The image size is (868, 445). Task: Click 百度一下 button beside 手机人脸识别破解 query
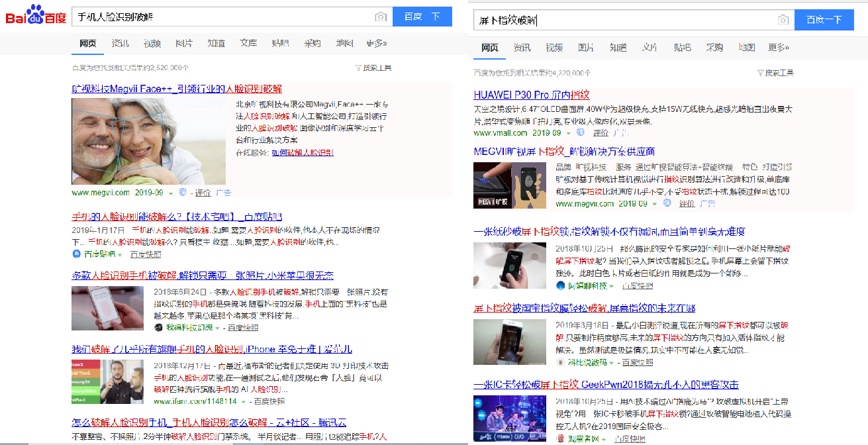click(422, 17)
